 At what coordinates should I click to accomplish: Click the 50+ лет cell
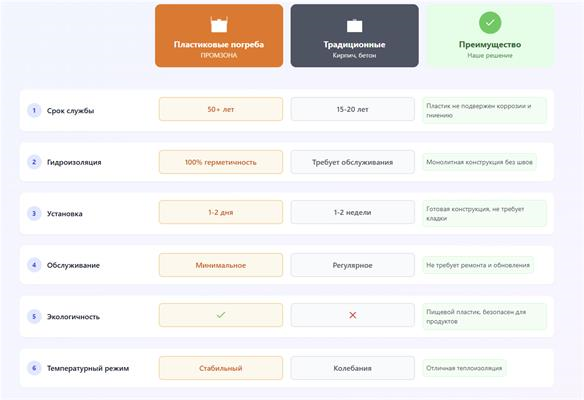221,109
